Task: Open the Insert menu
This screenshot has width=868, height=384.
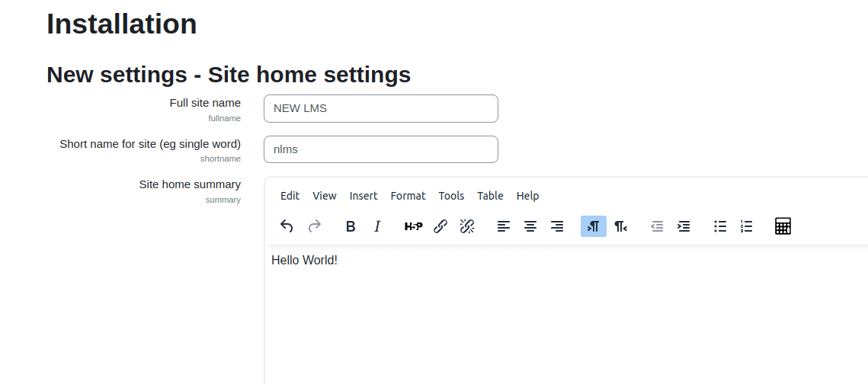Action: (364, 196)
